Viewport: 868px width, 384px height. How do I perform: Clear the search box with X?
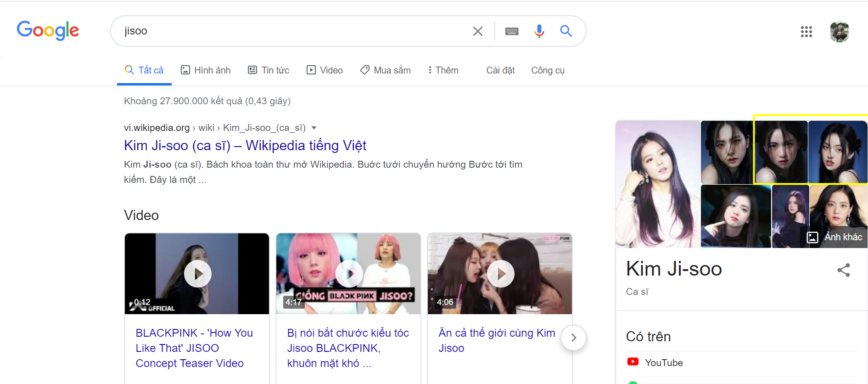tap(478, 31)
